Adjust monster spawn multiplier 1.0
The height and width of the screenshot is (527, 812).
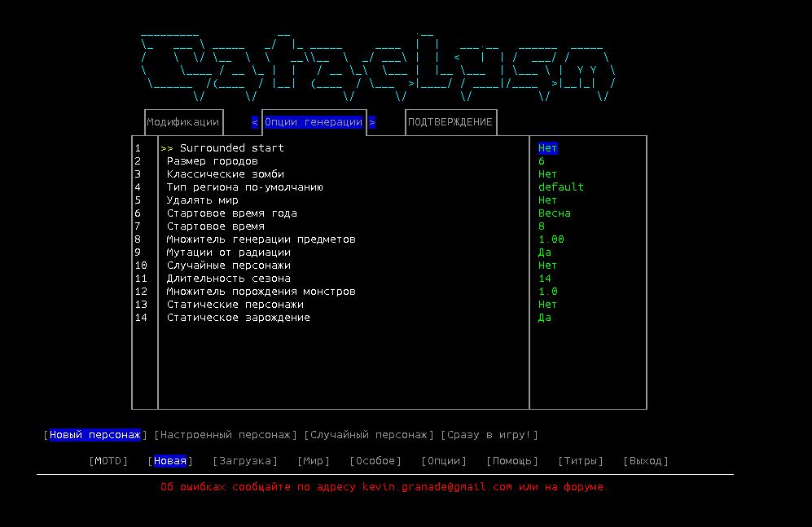tap(548, 292)
